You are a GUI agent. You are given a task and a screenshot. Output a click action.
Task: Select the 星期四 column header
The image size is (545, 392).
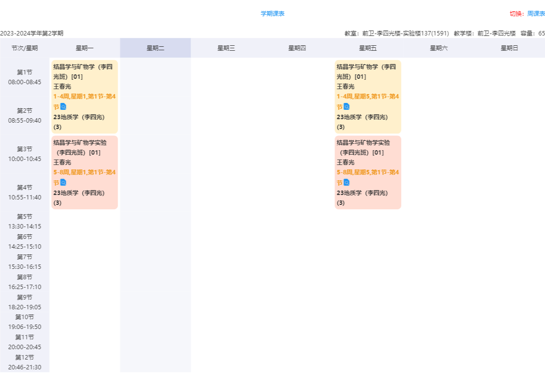tap(297, 48)
